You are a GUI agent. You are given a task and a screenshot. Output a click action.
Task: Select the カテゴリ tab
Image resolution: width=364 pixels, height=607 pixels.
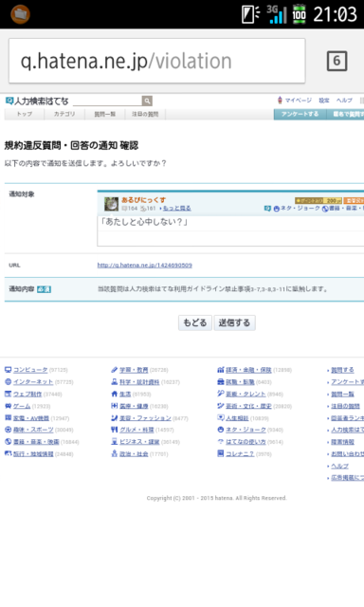(x=64, y=114)
